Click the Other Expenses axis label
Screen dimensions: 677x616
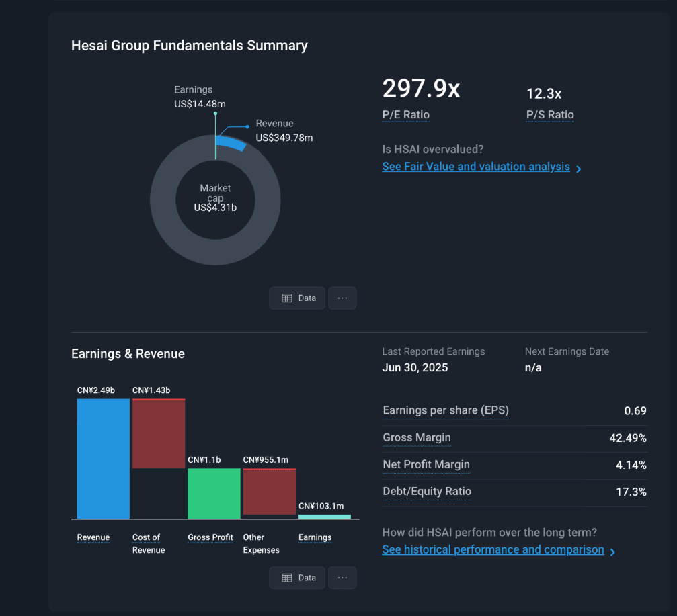[262, 543]
